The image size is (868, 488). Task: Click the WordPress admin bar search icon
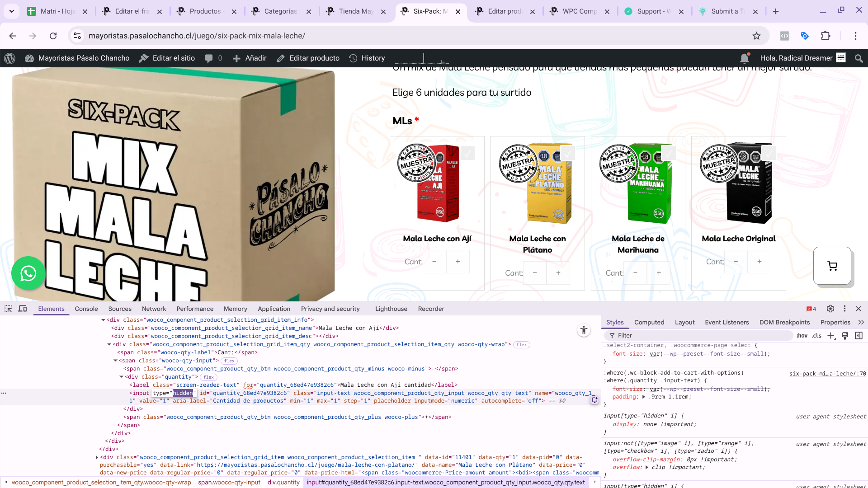pos(859,58)
